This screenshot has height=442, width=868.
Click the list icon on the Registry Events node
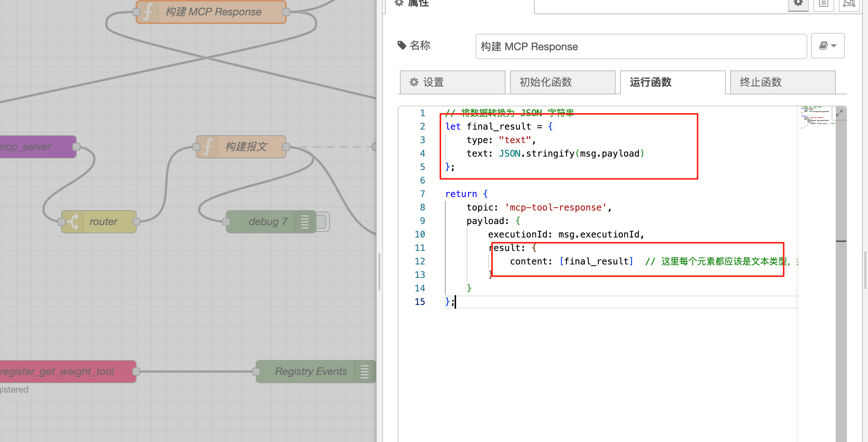pyautogui.click(x=364, y=371)
